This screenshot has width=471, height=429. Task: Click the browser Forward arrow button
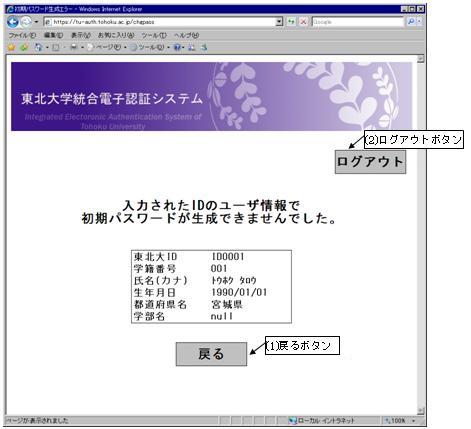coord(26,22)
